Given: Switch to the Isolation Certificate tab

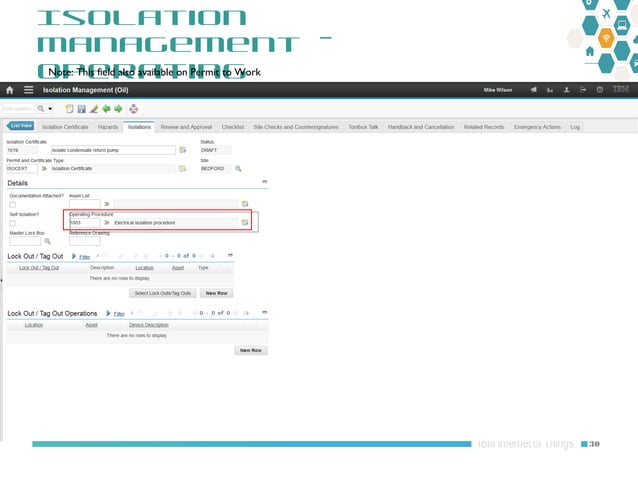Looking at the screenshot, I should click(x=65, y=127).
